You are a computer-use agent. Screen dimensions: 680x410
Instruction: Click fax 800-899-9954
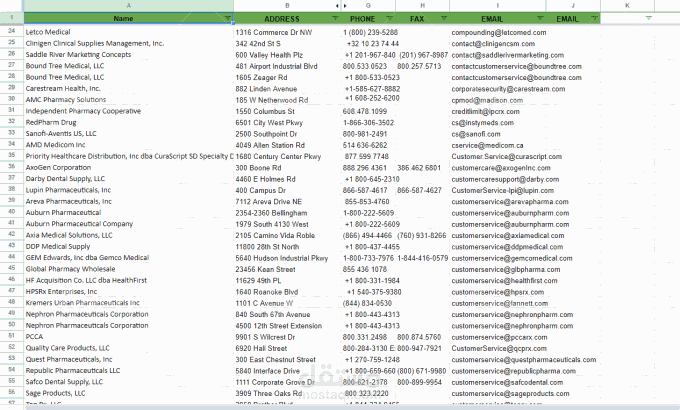click(x=422, y=382)
